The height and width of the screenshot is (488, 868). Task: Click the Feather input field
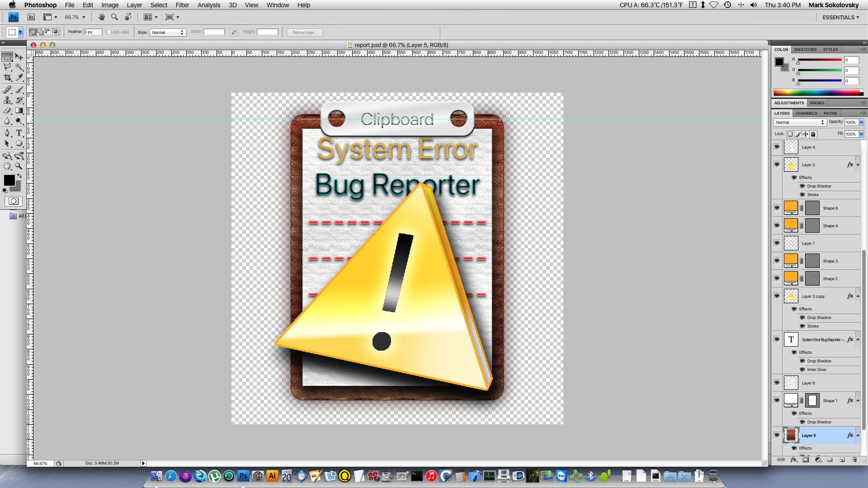(93, 32)
